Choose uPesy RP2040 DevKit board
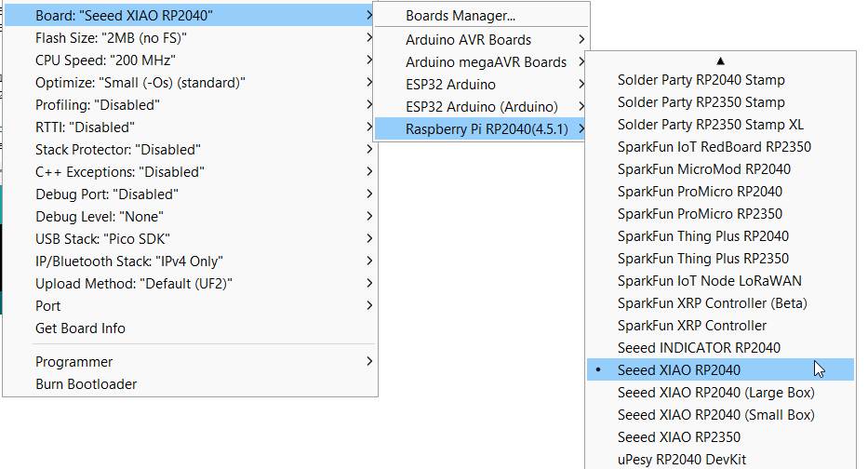Viewport: 868px width, 469px height. click(x=681, y=459)
